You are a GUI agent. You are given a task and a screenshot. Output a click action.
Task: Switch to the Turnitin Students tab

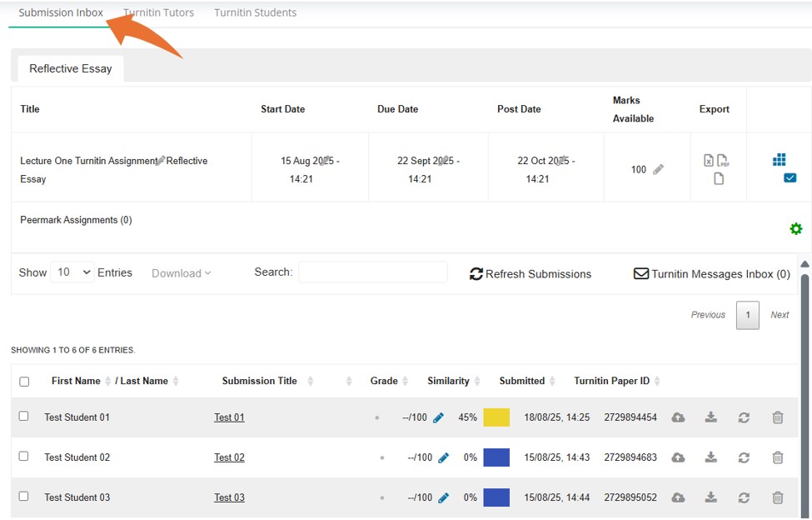pyautogui.click(x=255, y=12)
